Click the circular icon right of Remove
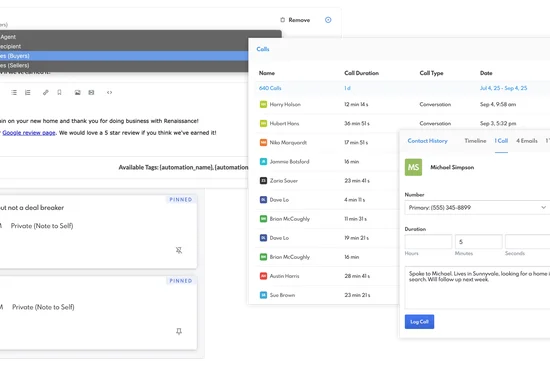This screenshot has height=366, width=550. [328, 20]
